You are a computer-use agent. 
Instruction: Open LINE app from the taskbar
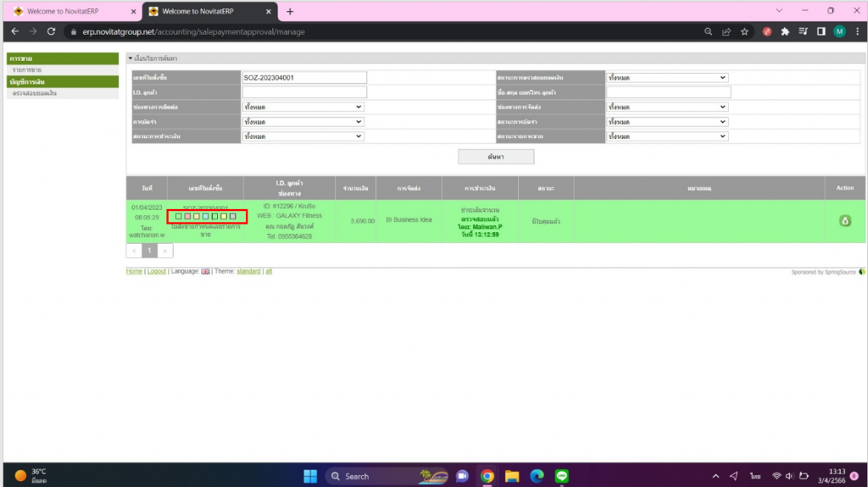coord(561,476)
